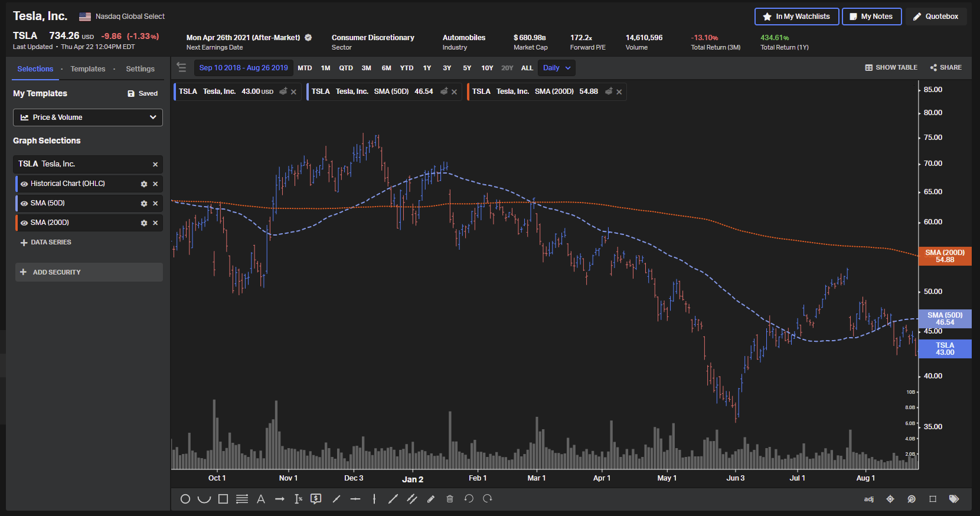Remove the Historical Chart (OHLC) series
The width and height of the screenshot is (980, 516).
point(155,184)
